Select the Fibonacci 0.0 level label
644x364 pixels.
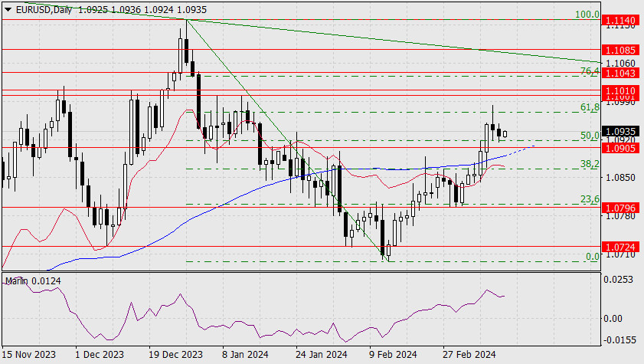593,257
